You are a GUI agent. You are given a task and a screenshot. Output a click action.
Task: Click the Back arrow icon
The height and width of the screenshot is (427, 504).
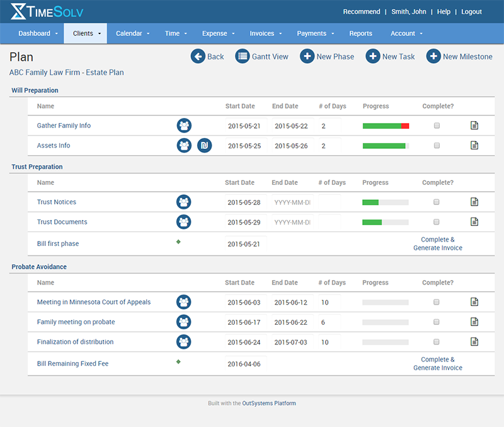click(198, 56)
